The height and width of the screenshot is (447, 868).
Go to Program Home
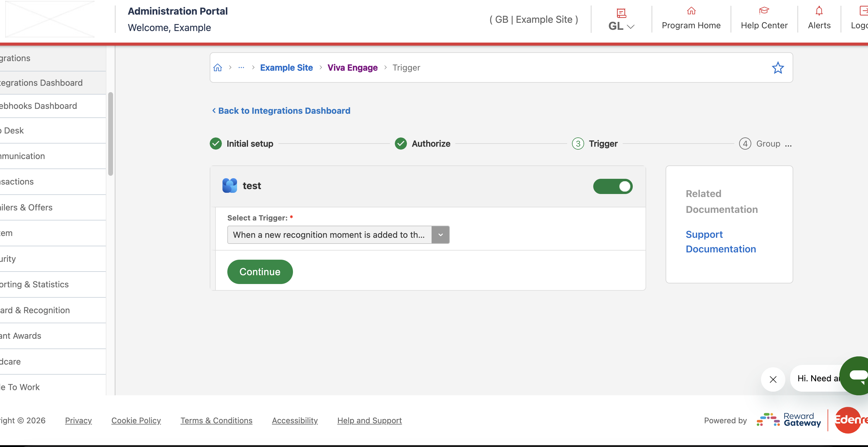[x=691, y=19]
